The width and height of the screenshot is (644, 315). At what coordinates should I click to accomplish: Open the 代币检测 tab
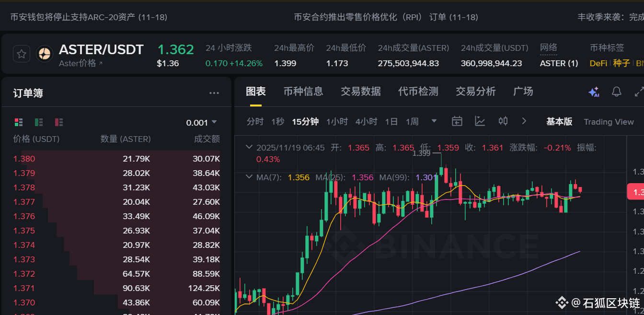418,91
